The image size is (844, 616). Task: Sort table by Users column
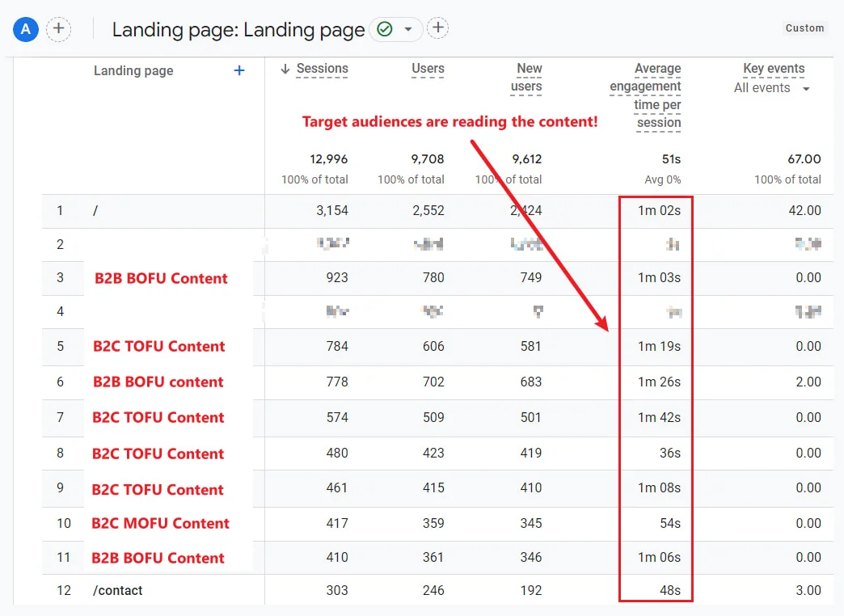coord(428,70)
